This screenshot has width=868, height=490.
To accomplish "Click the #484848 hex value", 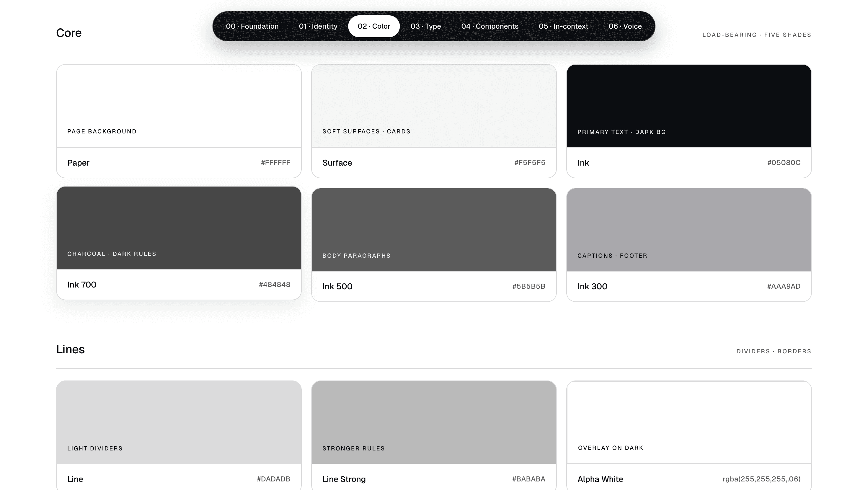I will (274, 285).
